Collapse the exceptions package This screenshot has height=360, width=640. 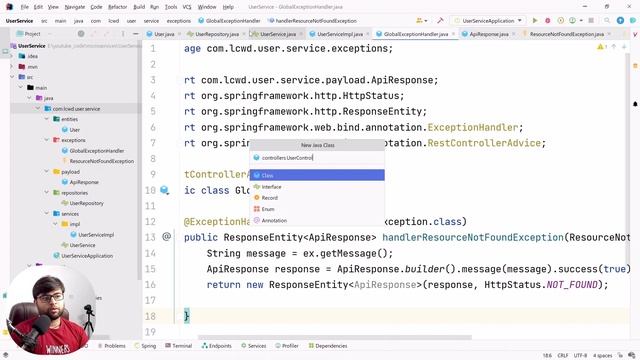coord(46,140)
